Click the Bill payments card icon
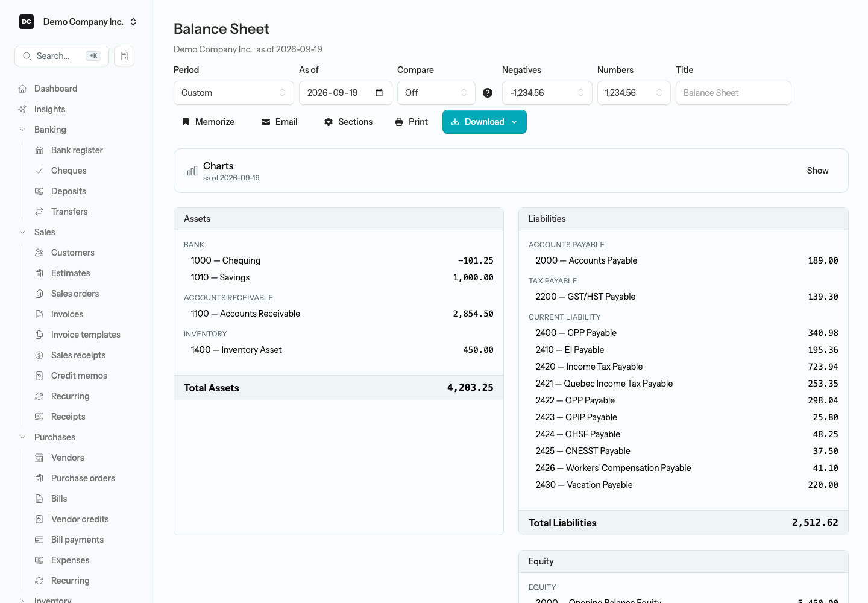The width and height of the screenshot is (868, 603). [x=39, y=540]
